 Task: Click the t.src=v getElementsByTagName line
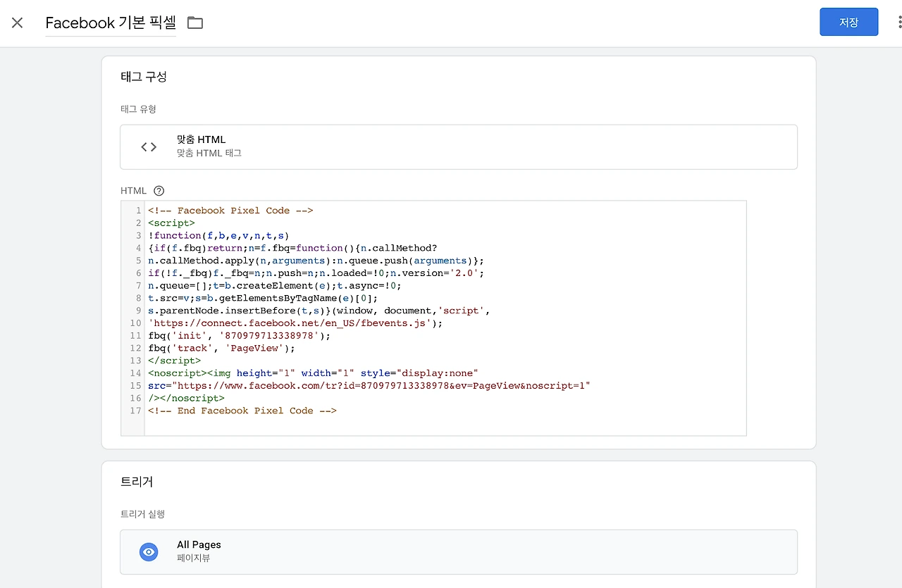coord(263,298)
